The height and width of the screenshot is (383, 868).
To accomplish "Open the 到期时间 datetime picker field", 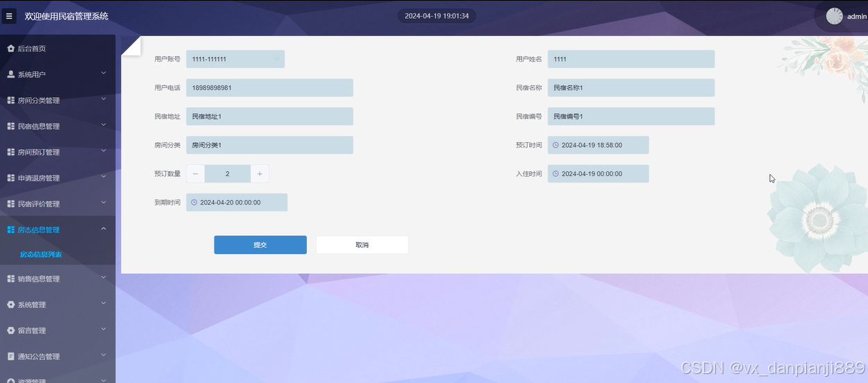I will [x=237, y=203].
